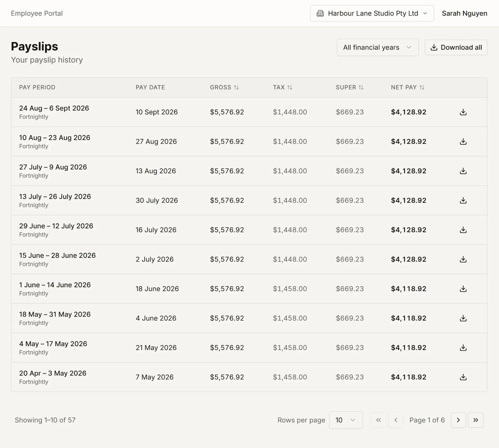Click the Download all button
Viewport: 499px width, 448px height.
[x=456, y=47]
